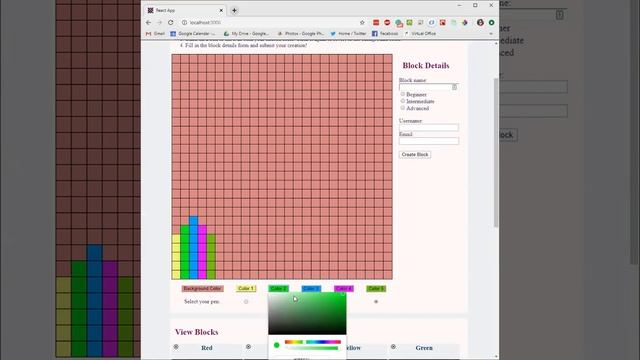Go back with the browser back arrow

[x=149, y=22]
